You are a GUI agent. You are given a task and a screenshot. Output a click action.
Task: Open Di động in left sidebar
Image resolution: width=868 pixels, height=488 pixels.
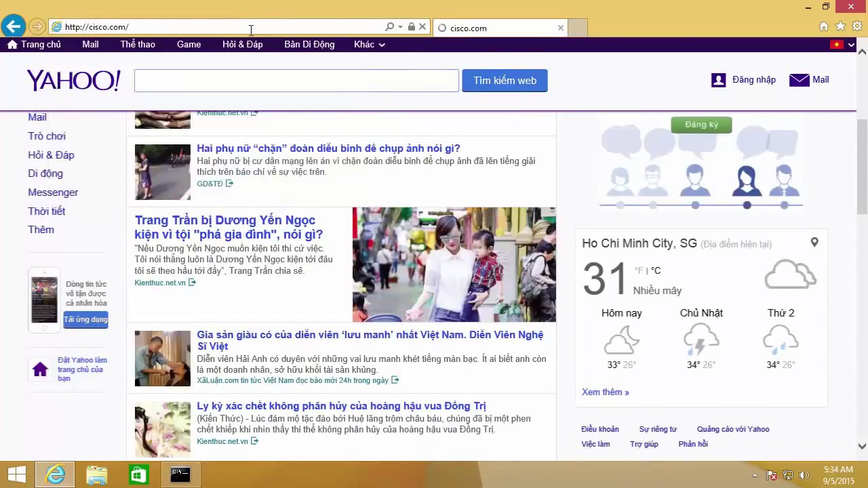(45, 174)
